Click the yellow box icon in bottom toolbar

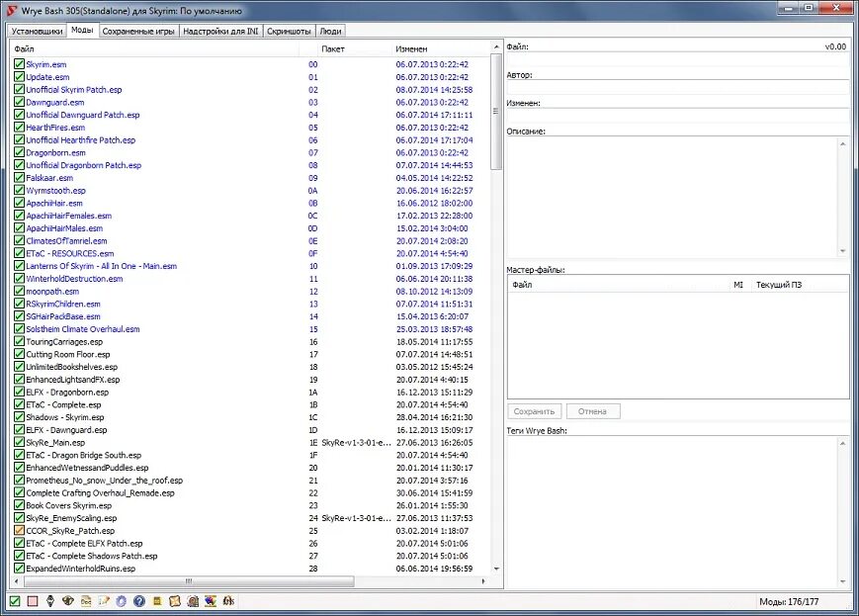coord(157,601)
